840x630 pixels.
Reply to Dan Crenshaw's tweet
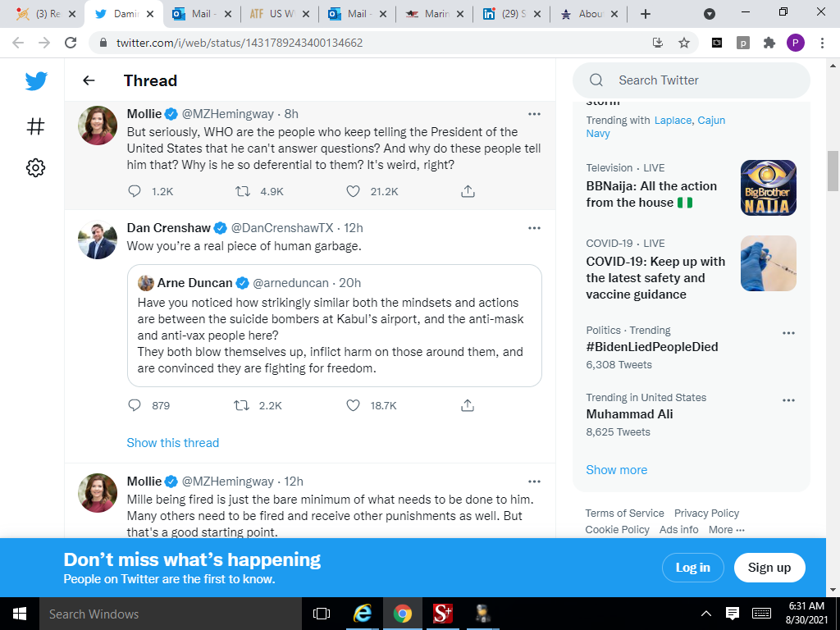(135, 405)
